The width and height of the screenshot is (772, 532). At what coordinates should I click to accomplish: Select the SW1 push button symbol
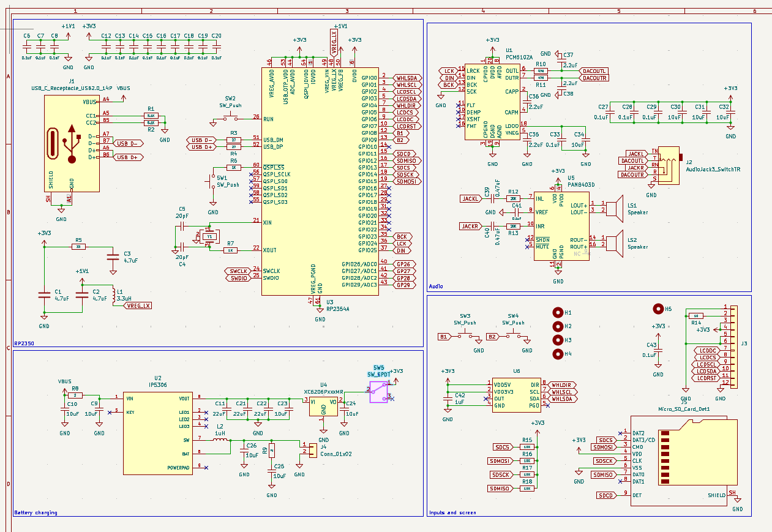click(212, 181)
